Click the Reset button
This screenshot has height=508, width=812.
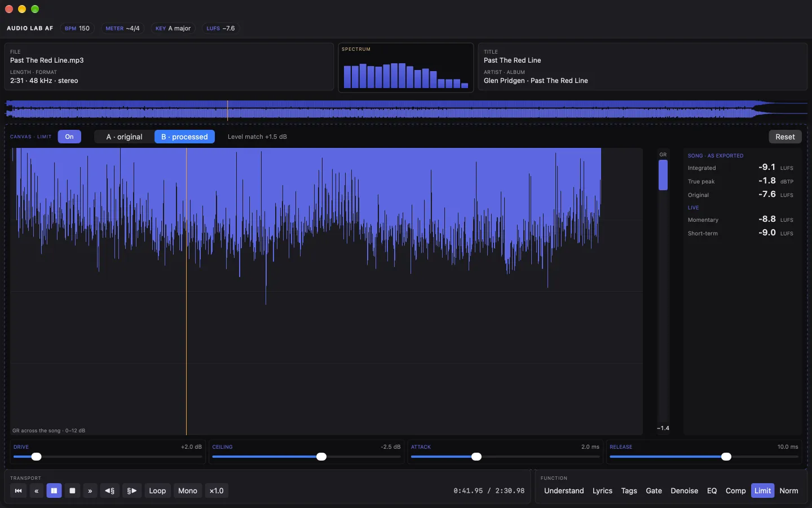click(x=785, y=137)
